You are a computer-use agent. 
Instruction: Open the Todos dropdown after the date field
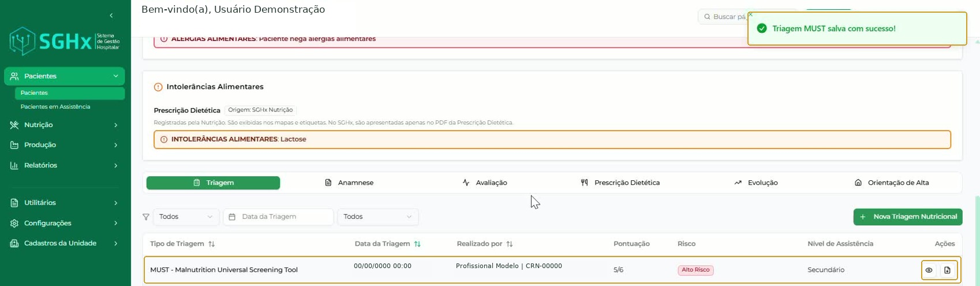377,217
